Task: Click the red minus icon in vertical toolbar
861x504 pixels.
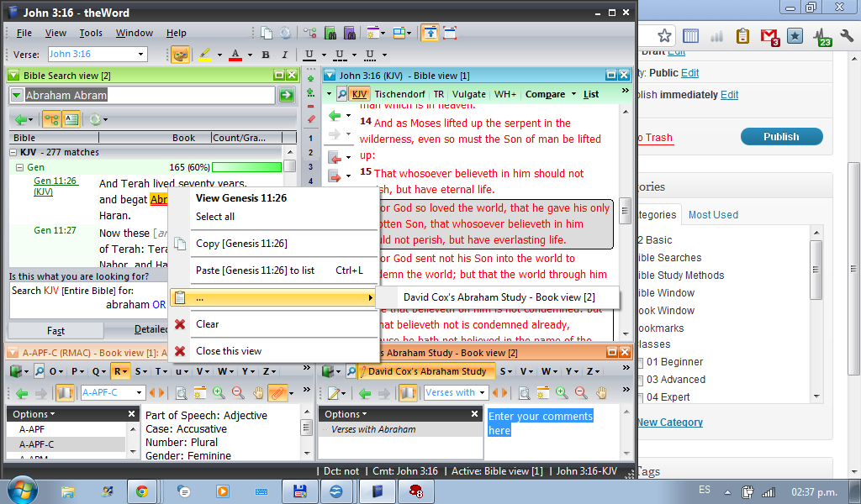Action: pos(311,106)
